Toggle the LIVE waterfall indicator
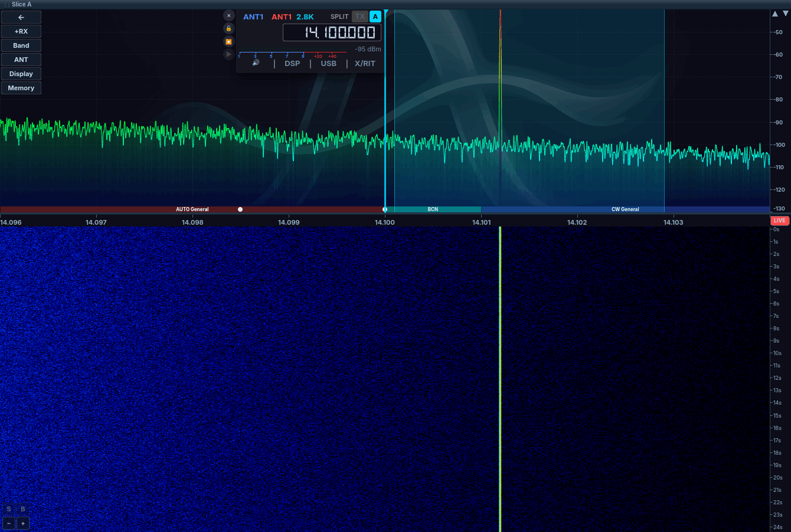The width and height of the screenshot is (791, 532). [x=780, y=221]
